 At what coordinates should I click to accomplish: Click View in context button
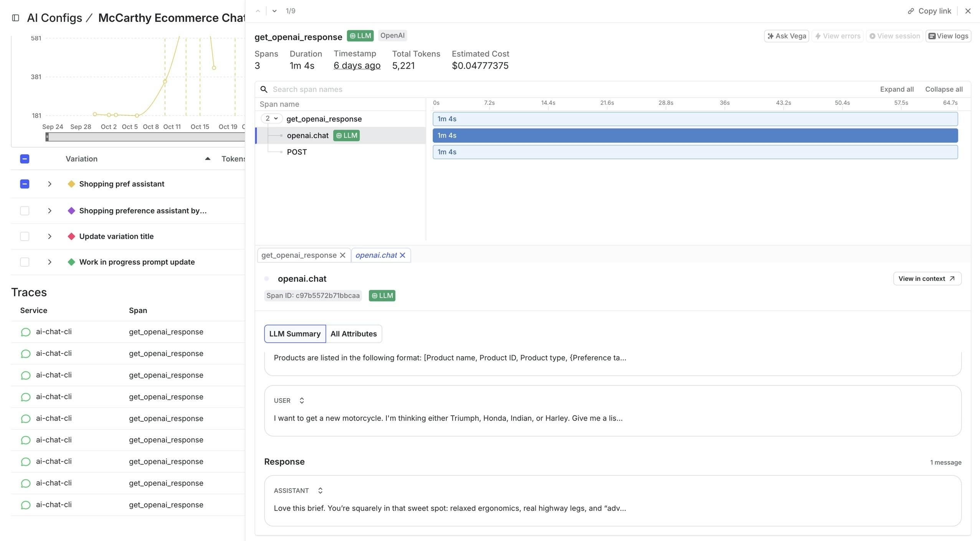pyautogui.click(x=927, y=279)
